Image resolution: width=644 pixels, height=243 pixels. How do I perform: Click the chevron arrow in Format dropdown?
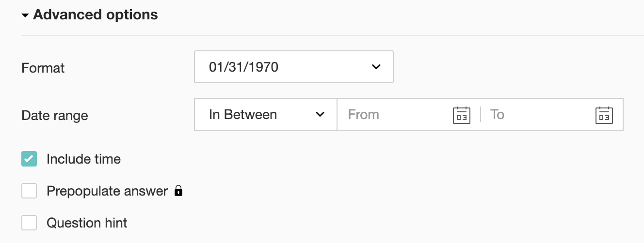coord(376,67)
